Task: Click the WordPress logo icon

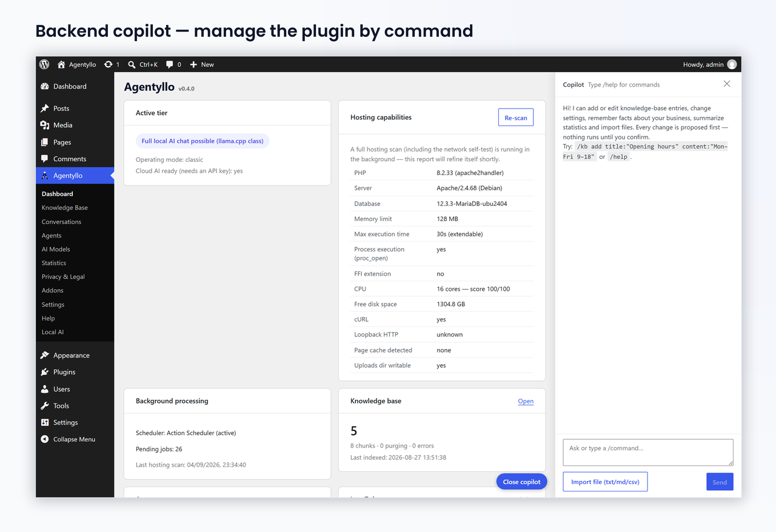Action: point(44,64)
